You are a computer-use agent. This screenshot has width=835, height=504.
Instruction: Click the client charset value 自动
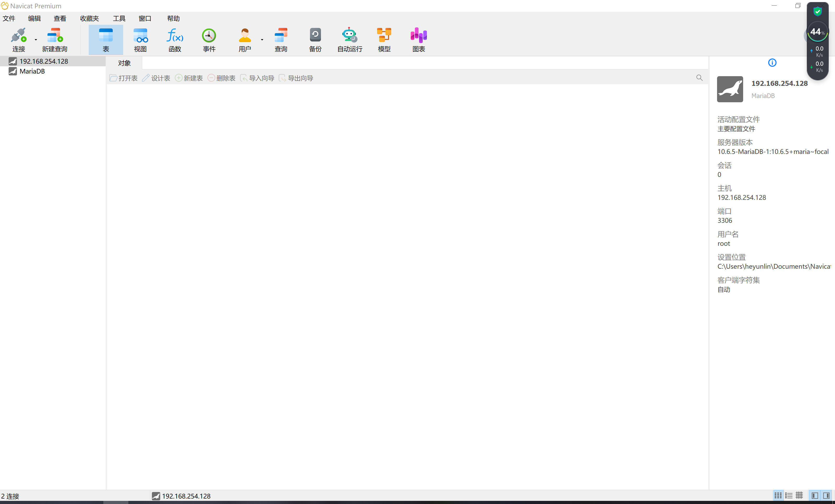(x=724, y=290)
